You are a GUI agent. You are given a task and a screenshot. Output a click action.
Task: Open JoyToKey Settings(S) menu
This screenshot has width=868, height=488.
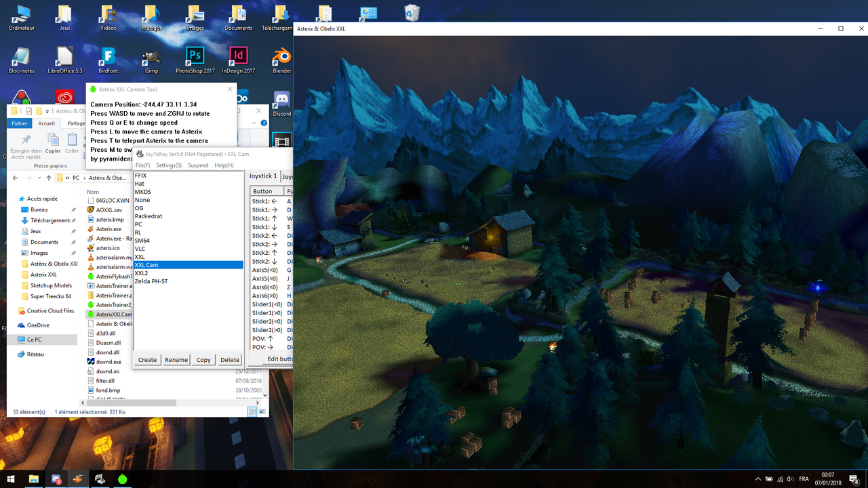169,165
